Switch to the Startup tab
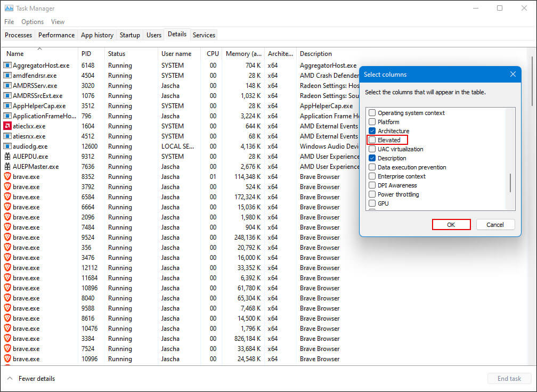Viewport: 537px width, 392px height. [130, 35]
